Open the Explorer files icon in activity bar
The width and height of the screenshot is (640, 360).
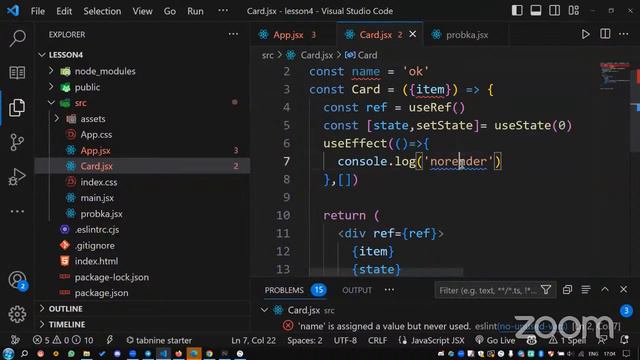pos(17,107)
